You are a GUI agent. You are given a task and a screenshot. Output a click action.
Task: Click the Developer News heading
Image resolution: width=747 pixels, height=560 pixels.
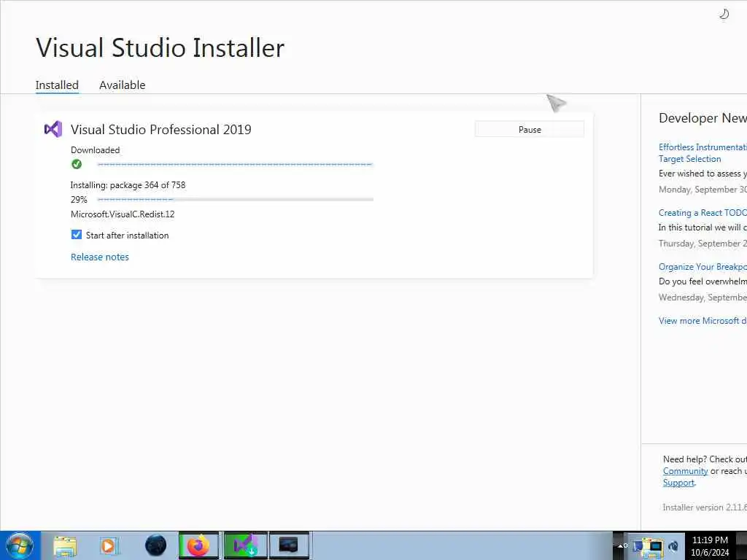[x=703, y=118]
